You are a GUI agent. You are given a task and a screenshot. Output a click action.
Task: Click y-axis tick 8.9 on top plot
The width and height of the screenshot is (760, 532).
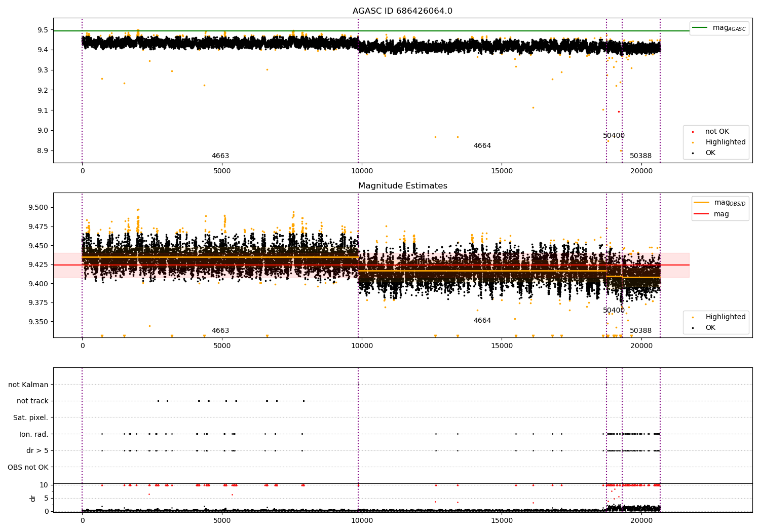click(43, 150)
